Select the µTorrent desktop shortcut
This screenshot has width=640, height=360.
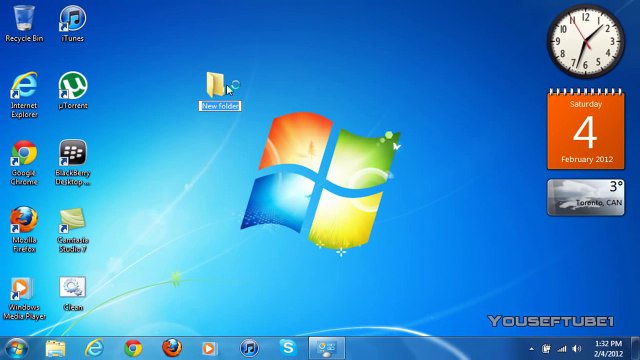[x=73, y=91]
